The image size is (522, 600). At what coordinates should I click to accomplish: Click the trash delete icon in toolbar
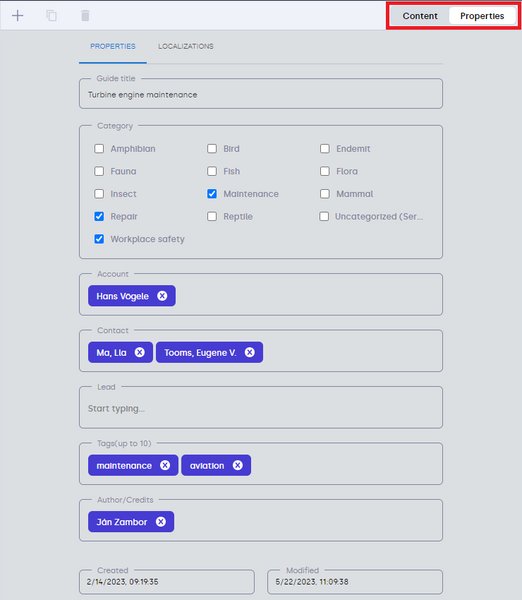click(x=85, y=16)
